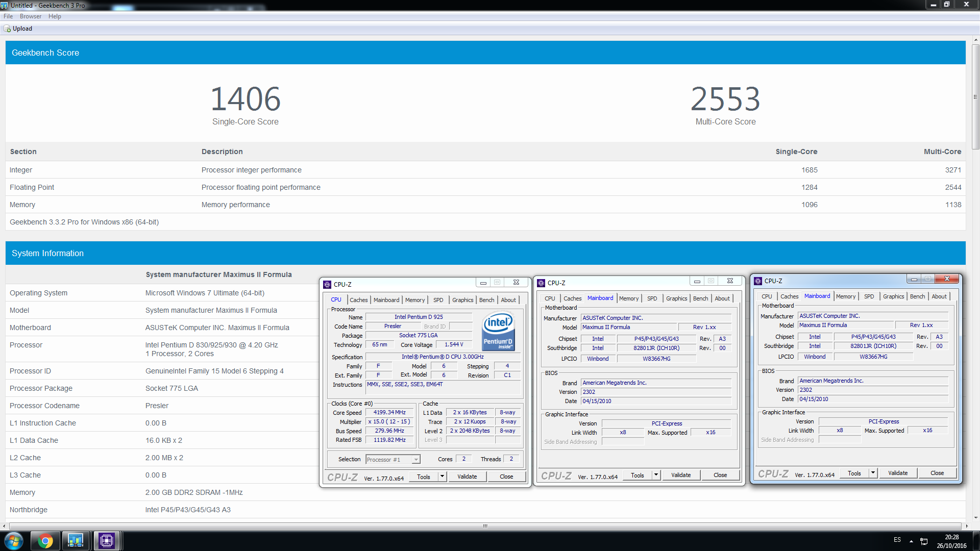Open the File menu

[x=8, y=16]
